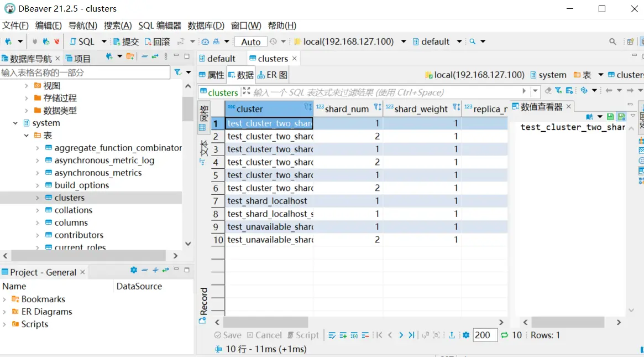Click the green refresh icon beside row count
Viewport: 644px width, 357px height.
[505, 335]
